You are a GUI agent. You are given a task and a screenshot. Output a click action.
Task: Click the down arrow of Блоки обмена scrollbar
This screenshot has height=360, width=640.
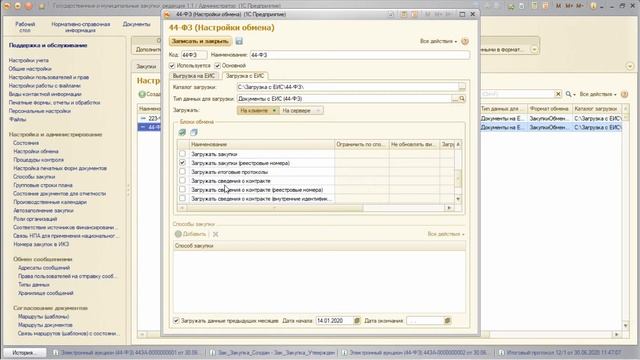tap(458, 199)
